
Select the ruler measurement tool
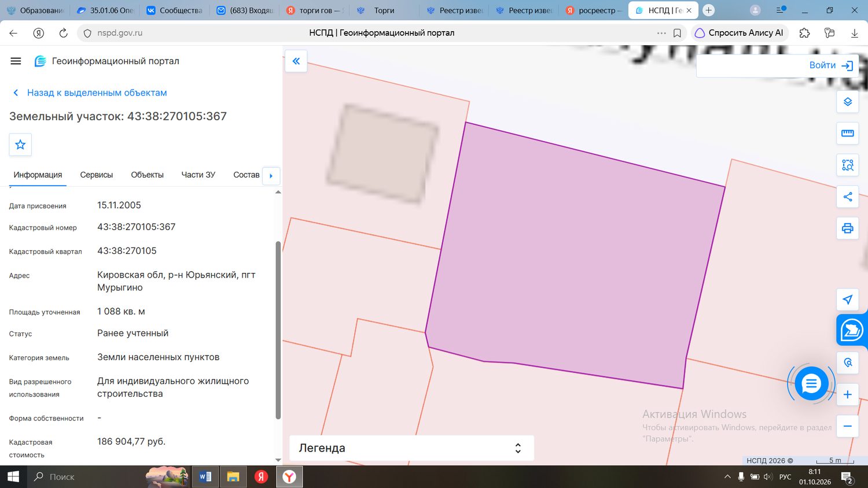click(x=848, y=134)
